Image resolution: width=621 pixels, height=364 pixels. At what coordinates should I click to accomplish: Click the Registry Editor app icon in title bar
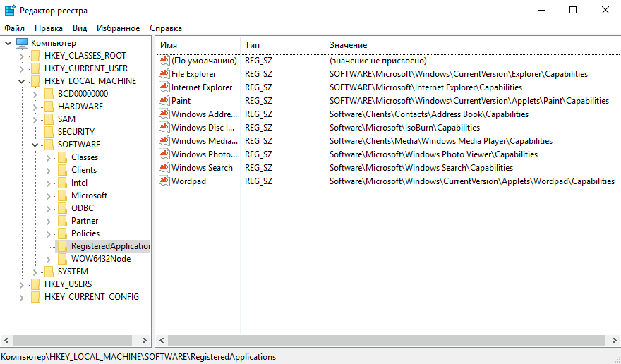pos(10,11)
